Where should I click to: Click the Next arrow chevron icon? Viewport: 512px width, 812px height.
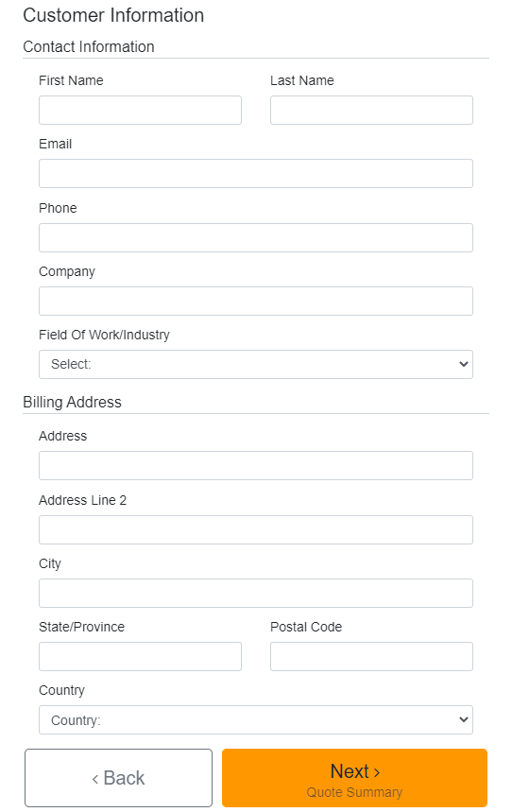click(377, 772)
